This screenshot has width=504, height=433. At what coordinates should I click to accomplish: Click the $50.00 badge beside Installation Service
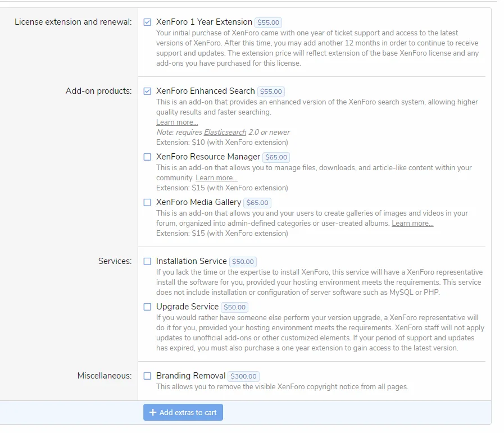243,262
